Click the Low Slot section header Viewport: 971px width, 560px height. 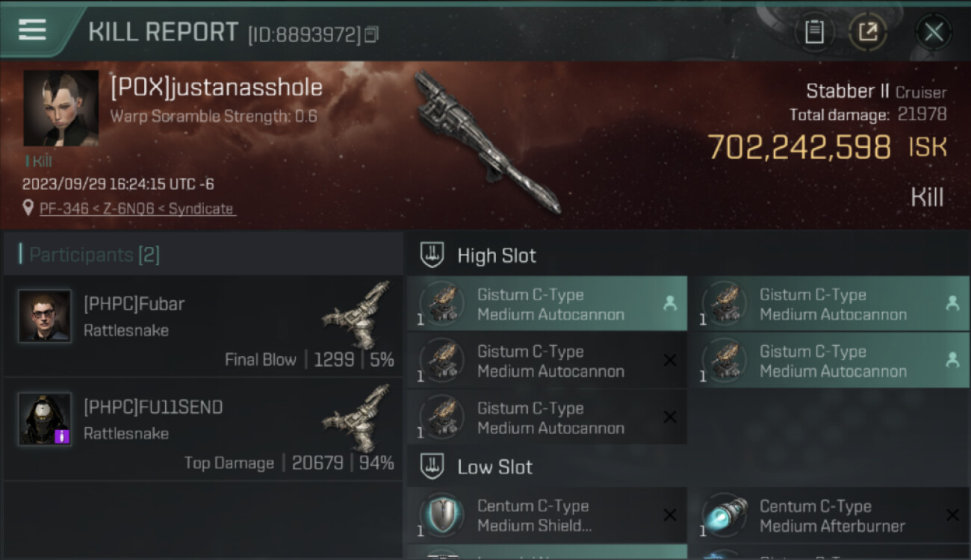click(x=494, y=467)
